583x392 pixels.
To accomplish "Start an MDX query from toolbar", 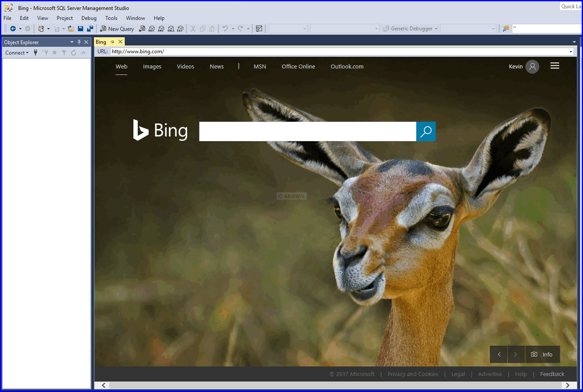I will pyautogui.click(x=152, y=29).
